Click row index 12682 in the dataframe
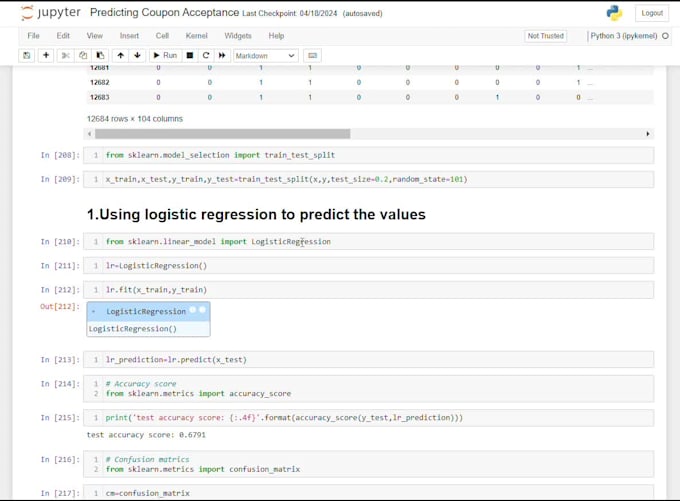The height and width of the screenshot is (501, 680). click(100, 82)
